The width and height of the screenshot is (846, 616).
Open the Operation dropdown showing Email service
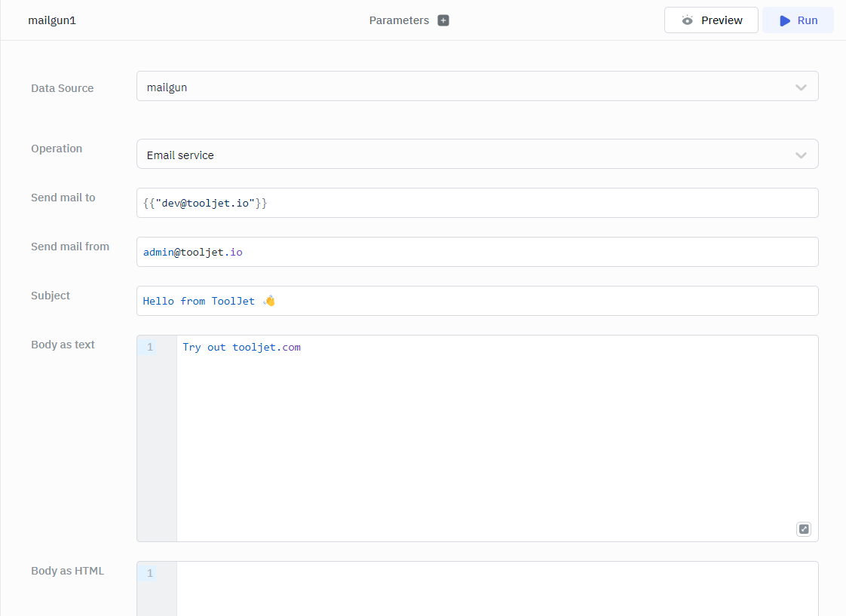tap(477, 155)
